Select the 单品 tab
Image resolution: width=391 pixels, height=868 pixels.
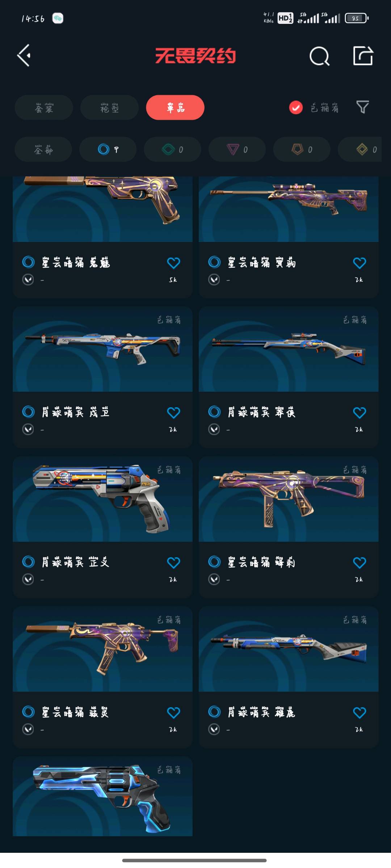coord(175,107)
